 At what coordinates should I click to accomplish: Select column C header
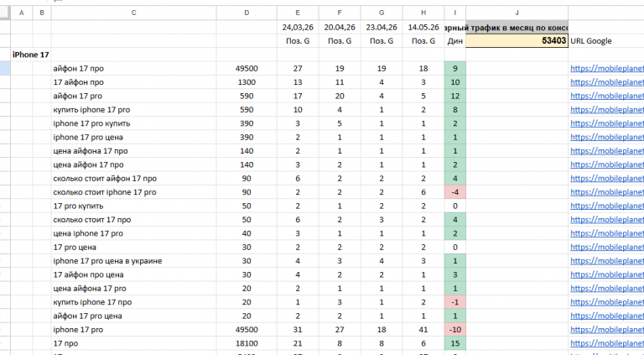pos(134,13)
